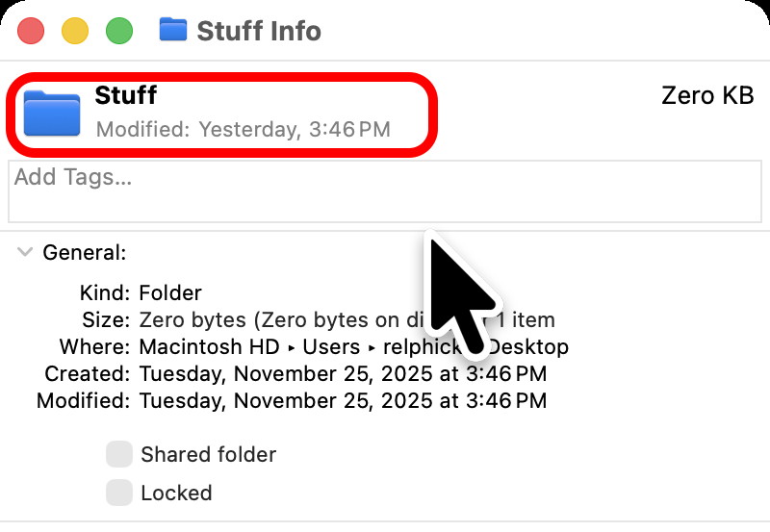770x532 pixels.
Task: Minimize the Info window with yellow button
Action: point(75,31)
